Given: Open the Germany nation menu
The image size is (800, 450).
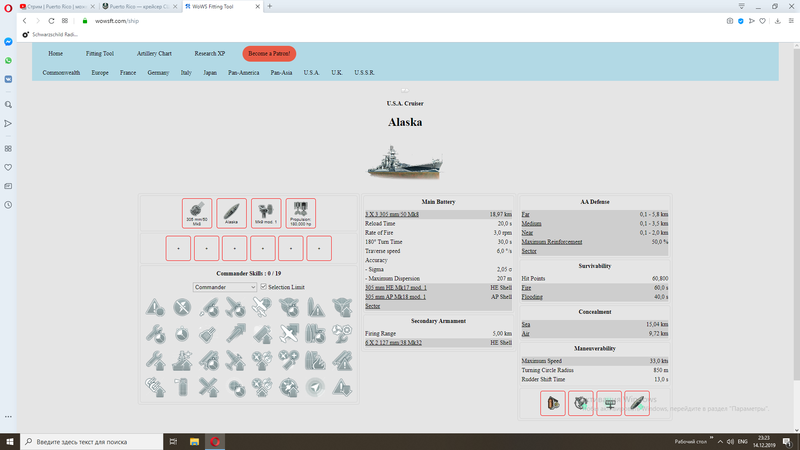Looking at the screenshot, I should 158,73.
